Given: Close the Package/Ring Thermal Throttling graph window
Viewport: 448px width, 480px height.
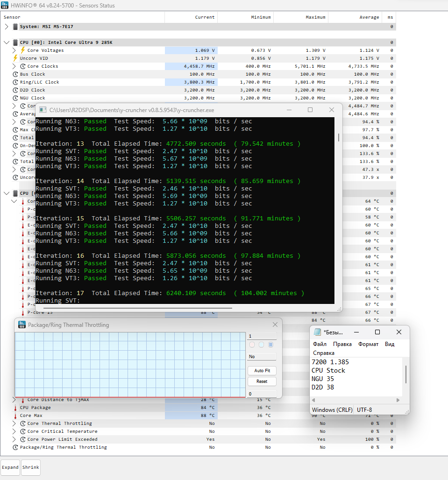Looking at the screenshot, I should coord(275,325).
